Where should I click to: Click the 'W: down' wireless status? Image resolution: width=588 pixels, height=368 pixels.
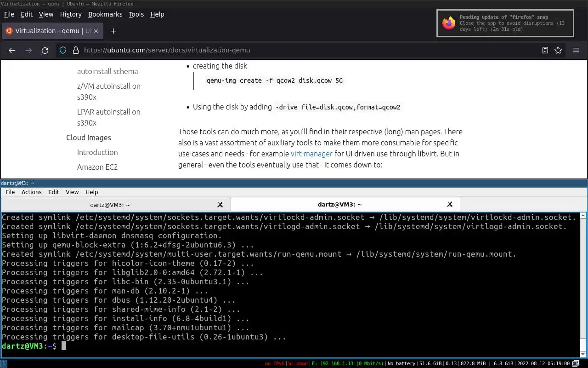point(298,363)
